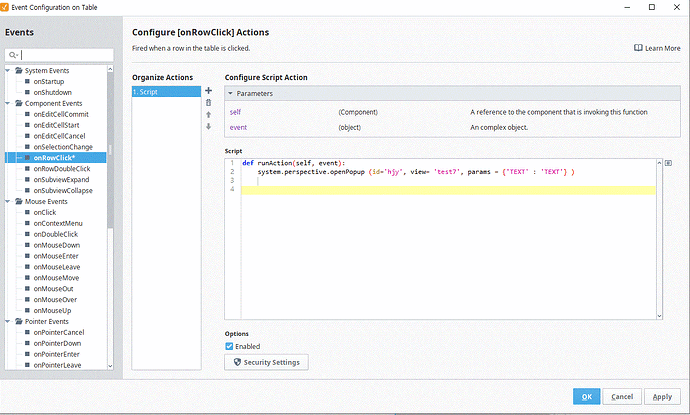Click the icon at the script editor's top-right

pos(668,163)
